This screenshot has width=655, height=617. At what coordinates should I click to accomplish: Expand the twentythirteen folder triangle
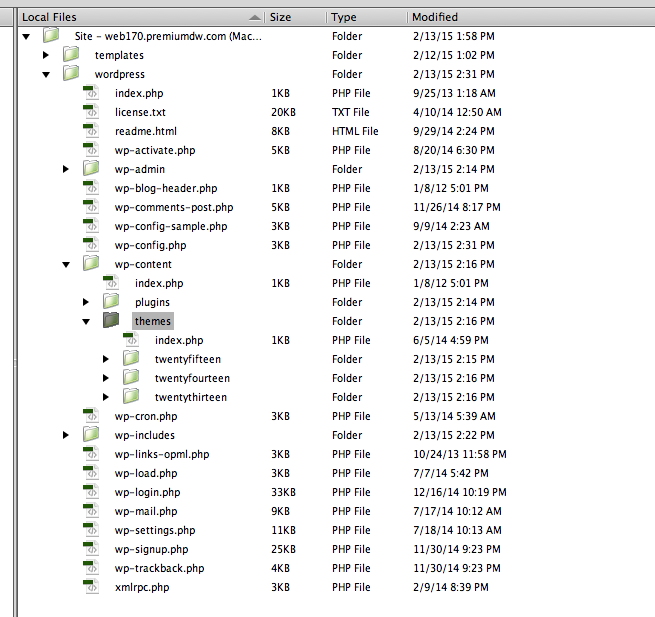pyautogui.click(x=106, y=397)
